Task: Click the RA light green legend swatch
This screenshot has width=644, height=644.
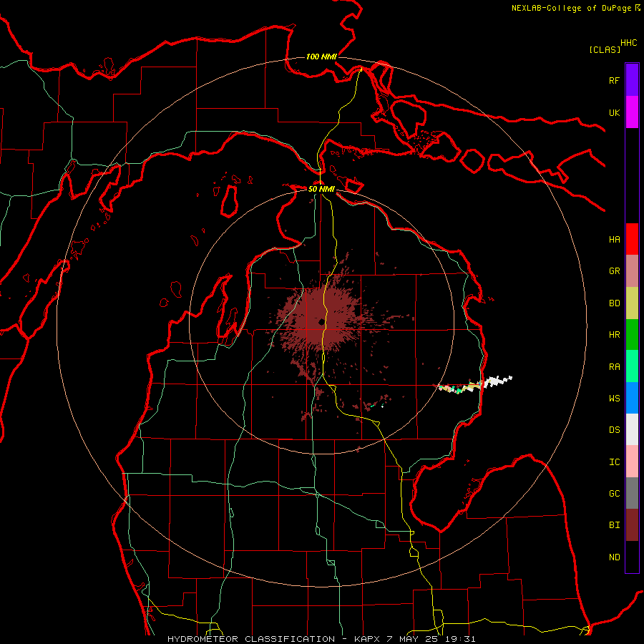Action: [x=632, y=366]
